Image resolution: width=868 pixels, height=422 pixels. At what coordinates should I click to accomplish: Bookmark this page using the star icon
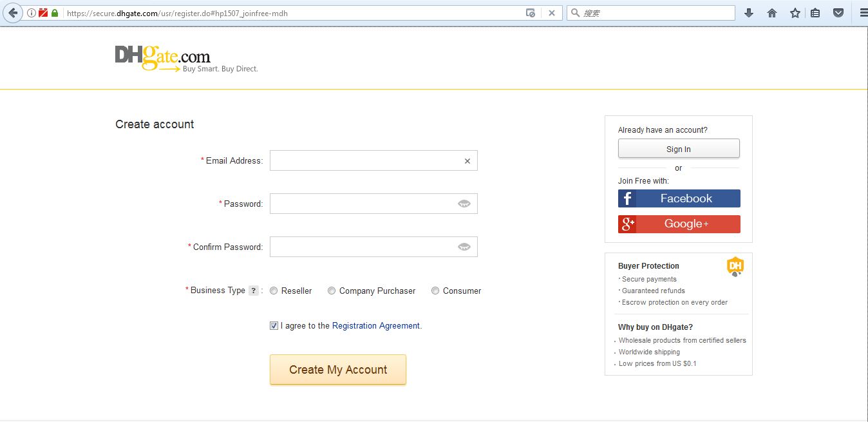point(795,12)
